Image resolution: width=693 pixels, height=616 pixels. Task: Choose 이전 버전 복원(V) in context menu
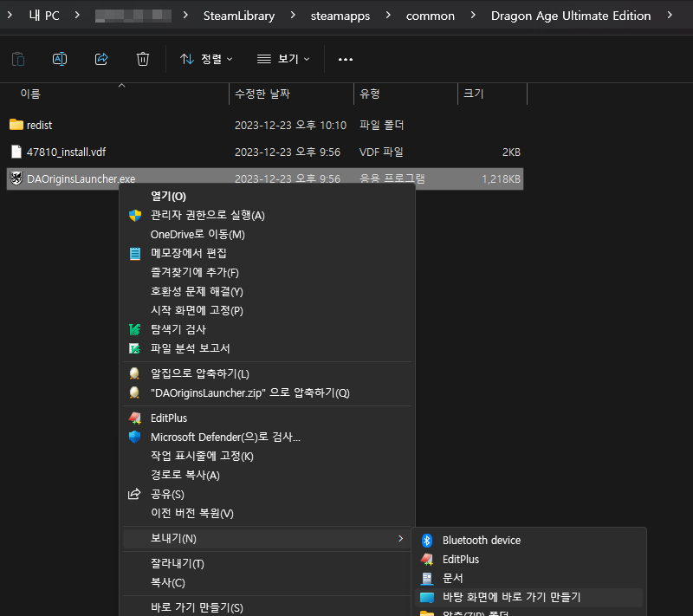coord(268,513)
